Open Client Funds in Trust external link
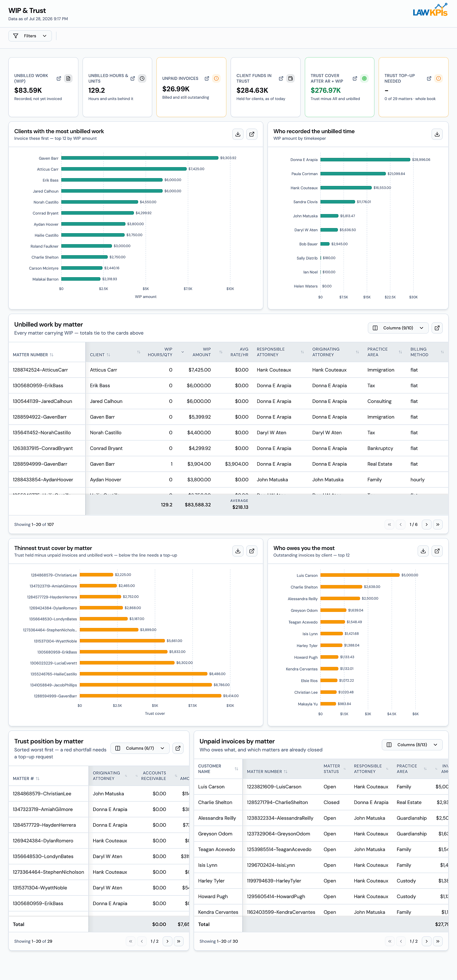Image resolution: width=457 pixels, height=980 pixels. (281, 78)
